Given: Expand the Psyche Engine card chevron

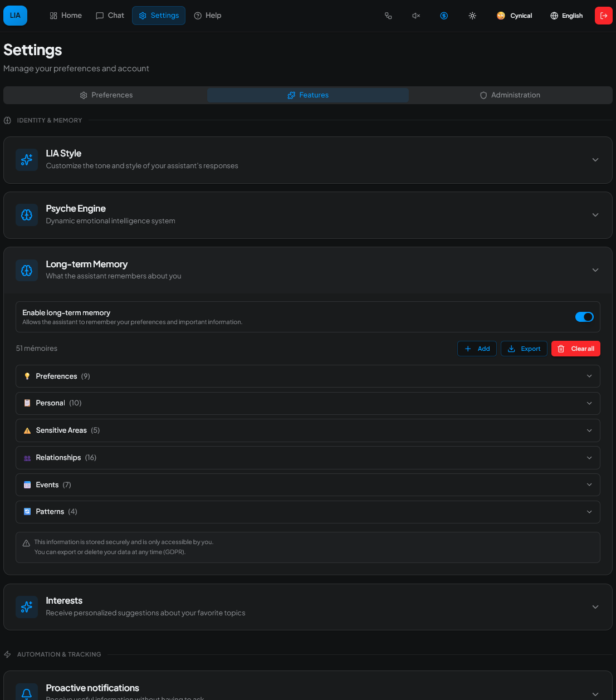Looking at the screenshot, I should point(595,215).
